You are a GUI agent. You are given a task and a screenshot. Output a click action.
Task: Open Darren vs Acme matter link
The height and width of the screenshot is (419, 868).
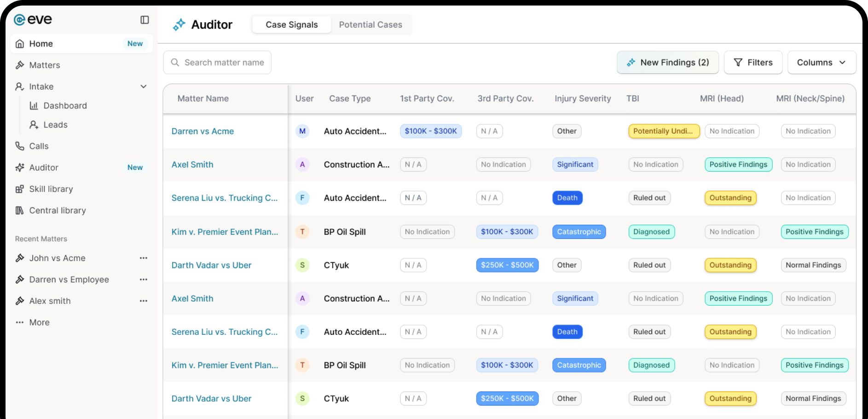(203, 131)
